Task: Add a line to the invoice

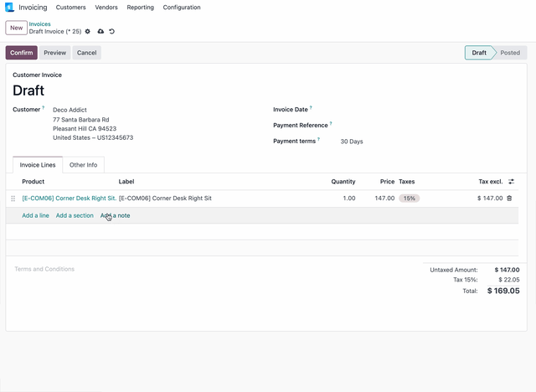Action: [35, 215]
